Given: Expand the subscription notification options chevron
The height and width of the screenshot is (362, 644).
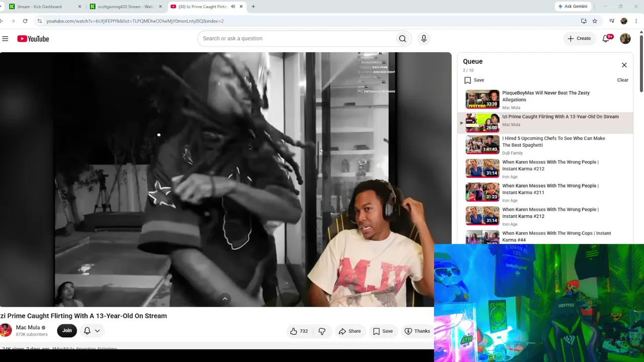Looking at the screenshot, I should click(x=97, y=331).
